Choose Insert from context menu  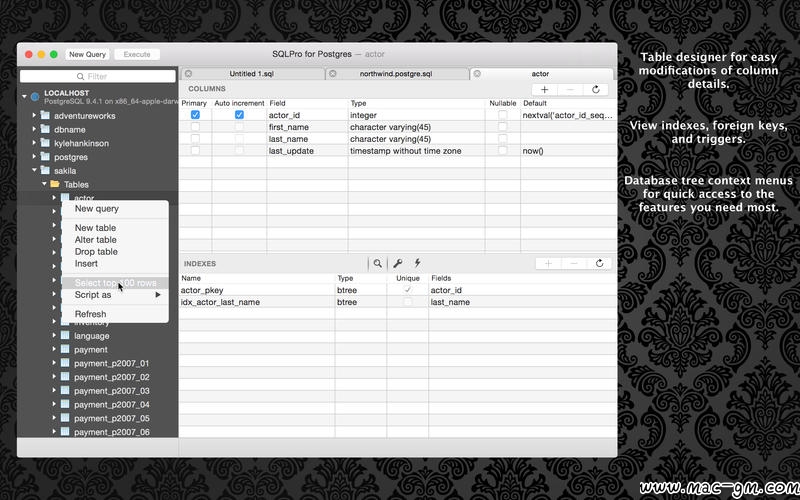click(x=115, y=263)
